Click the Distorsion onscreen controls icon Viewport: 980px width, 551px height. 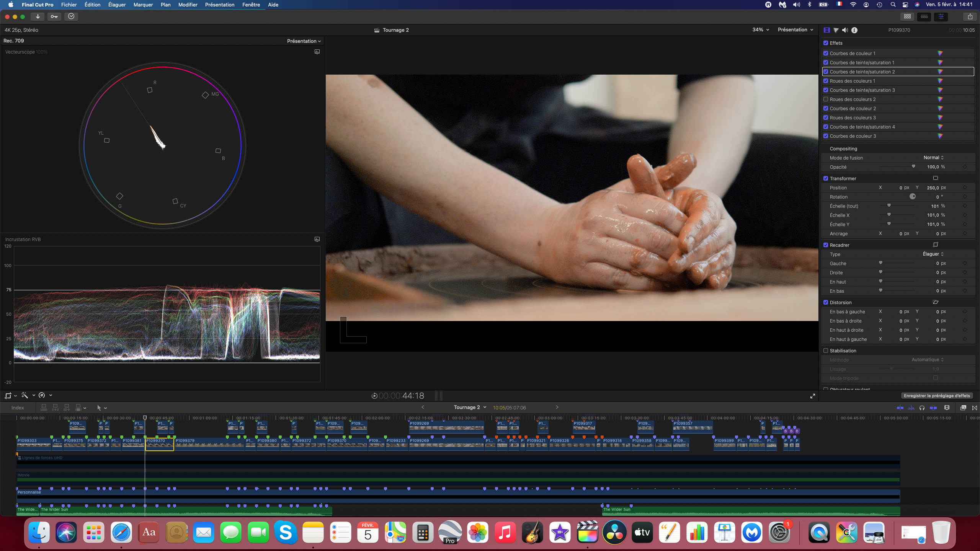(x=936, y=302)
